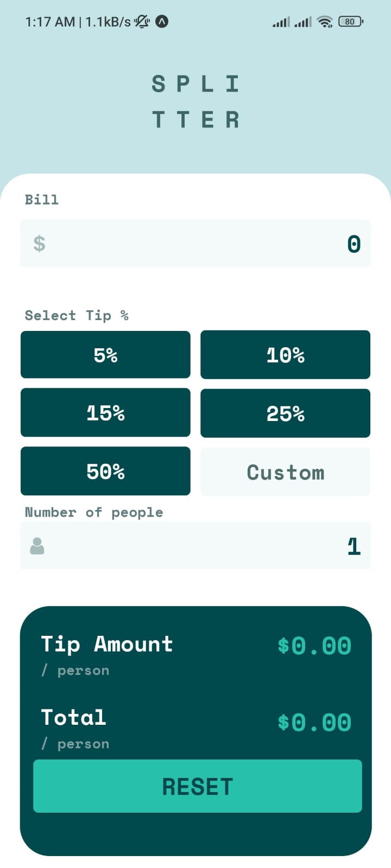
Task: Open the Custom tip option
Action: point(285,471)
